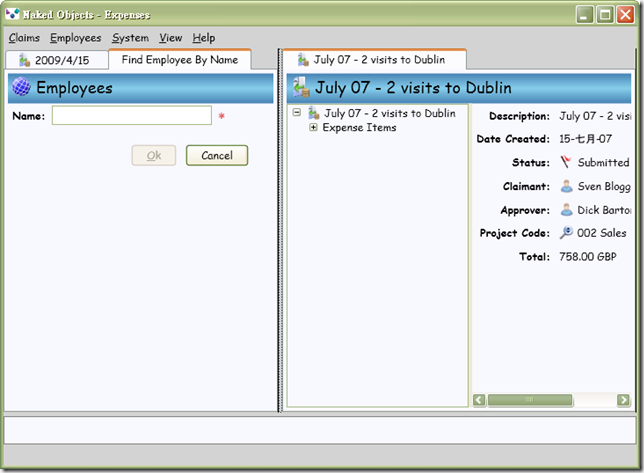Click the claim icon in the tree root row
Image resolution: width=644 pixels, height=473 pixels.
(314, 113)
